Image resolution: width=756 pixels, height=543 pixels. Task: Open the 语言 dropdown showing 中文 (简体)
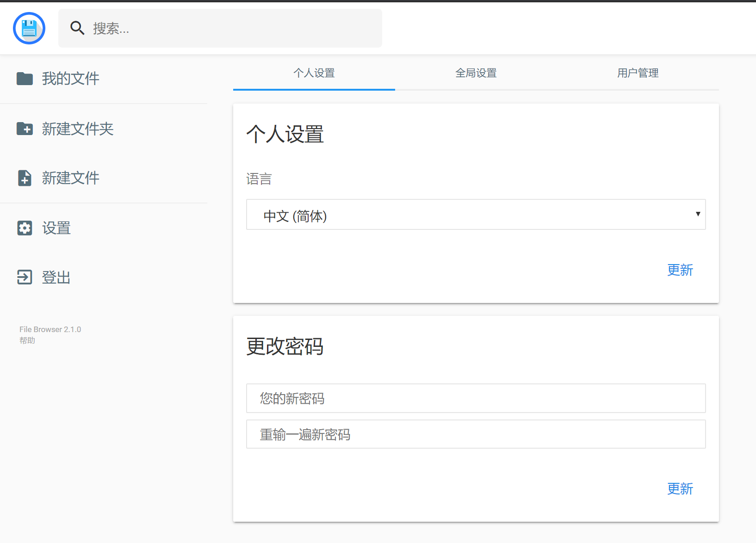(476, 215)
